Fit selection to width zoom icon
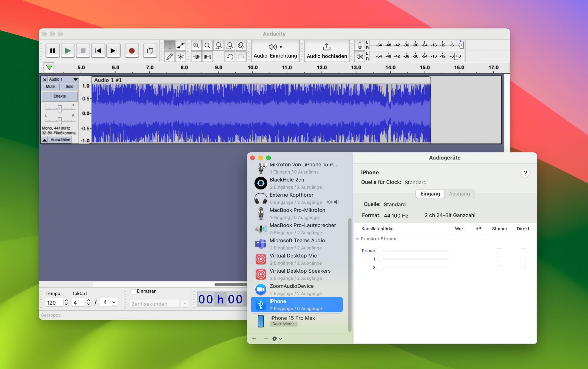The width and height of the screenshot is (588, 369). coord(219,46)
